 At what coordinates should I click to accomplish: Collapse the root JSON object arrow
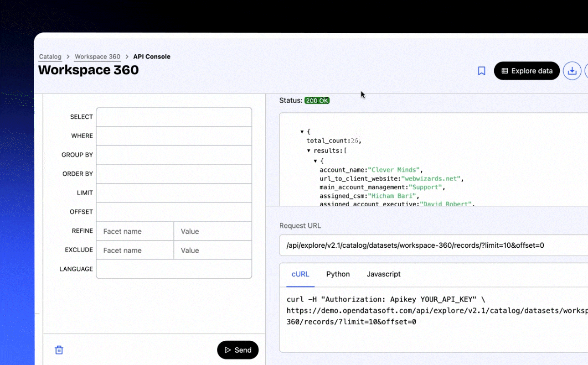coord(302,132)
